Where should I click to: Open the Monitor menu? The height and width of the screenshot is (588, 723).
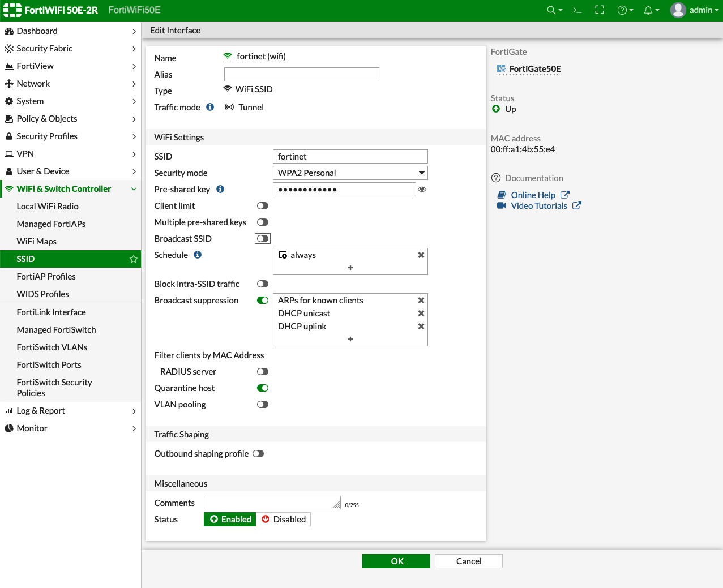pos(70,428)
